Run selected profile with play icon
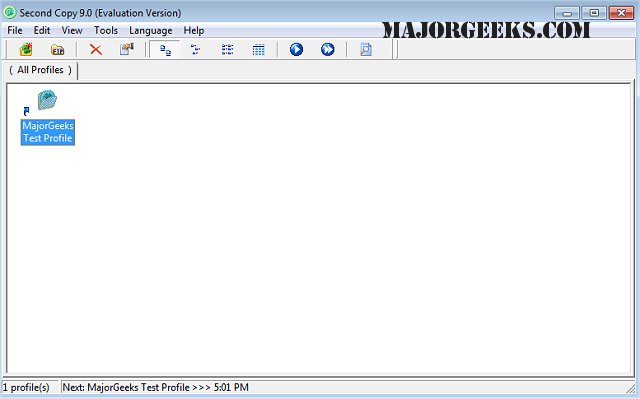640x399 pixels. point(296,50)
